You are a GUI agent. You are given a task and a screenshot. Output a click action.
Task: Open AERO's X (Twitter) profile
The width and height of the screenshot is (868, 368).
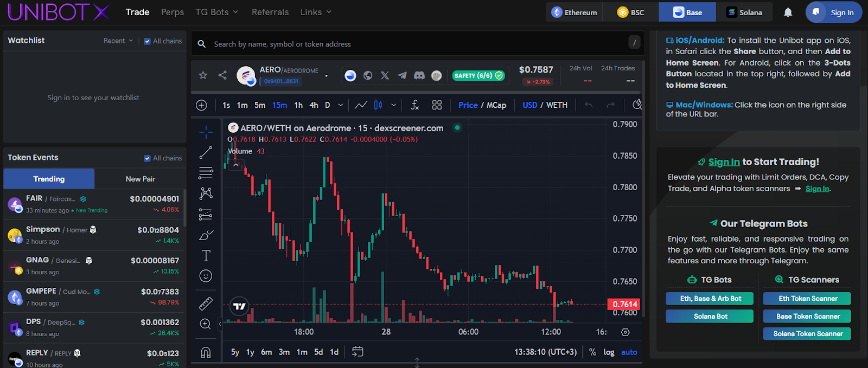click(385, 75)
